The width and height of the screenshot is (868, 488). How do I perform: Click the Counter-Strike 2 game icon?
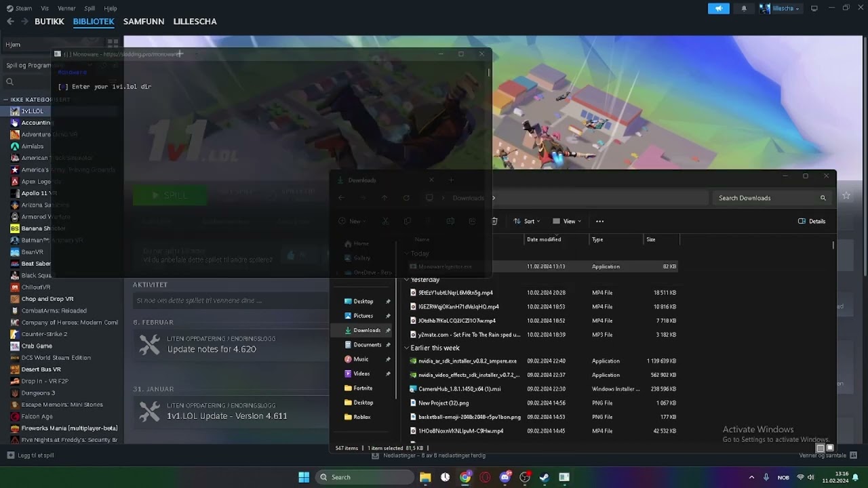[x=15, y=334]
